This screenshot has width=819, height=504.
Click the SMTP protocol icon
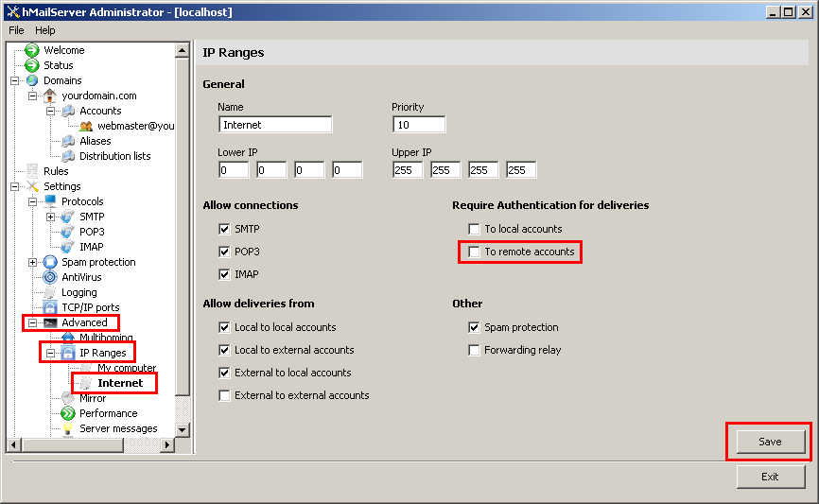68,217
